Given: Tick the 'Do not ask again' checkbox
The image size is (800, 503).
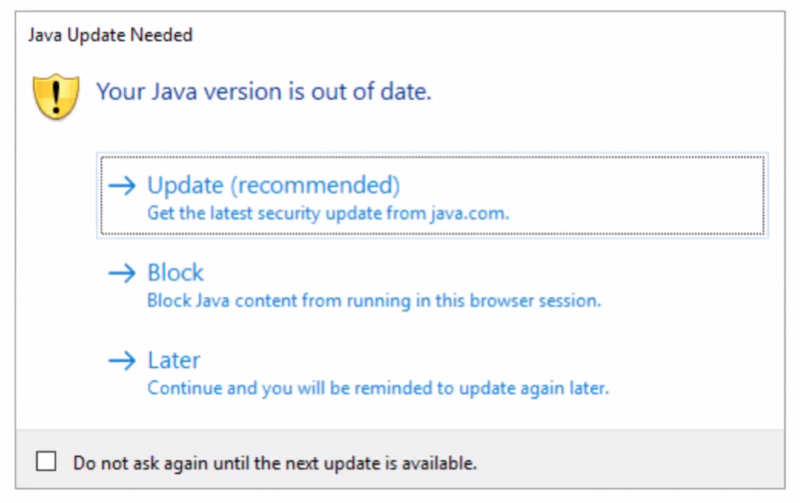Looking at the screenshot, I should (x=46, y=461).
